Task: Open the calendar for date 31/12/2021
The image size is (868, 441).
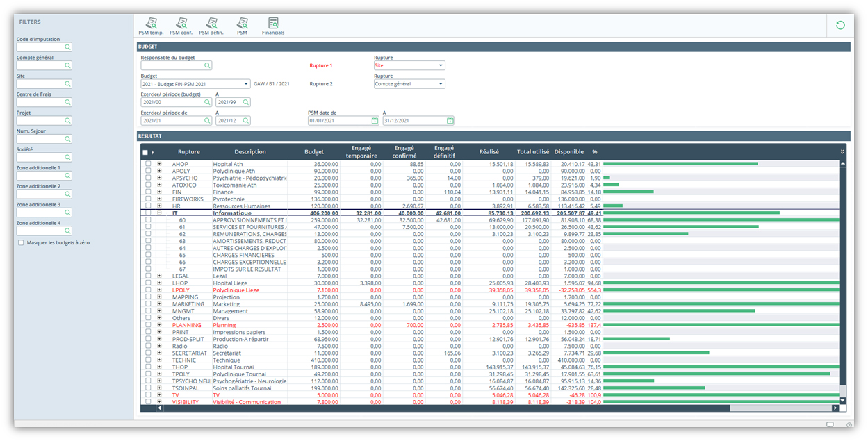Action: (450, 119)
